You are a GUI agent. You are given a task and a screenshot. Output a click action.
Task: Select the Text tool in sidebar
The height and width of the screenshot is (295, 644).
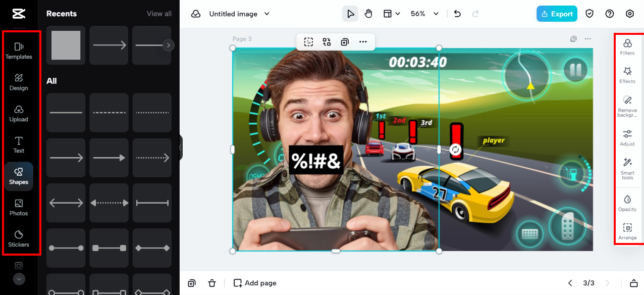click(x=19, y=145)
